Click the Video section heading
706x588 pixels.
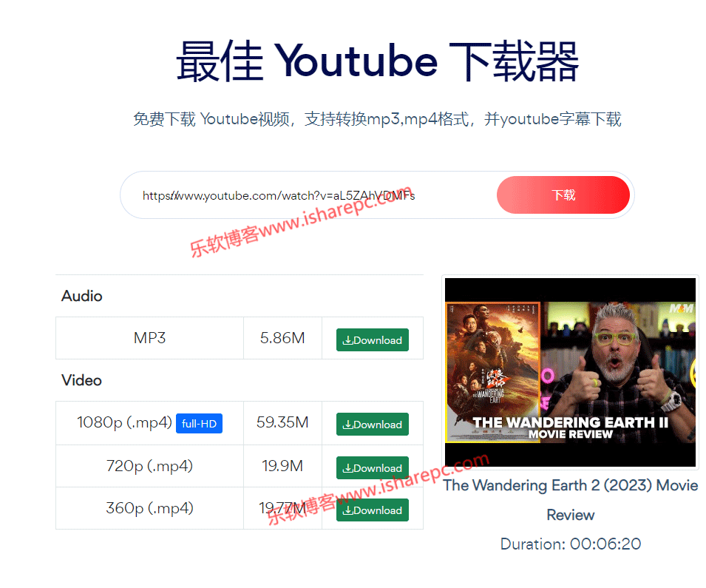[x=81, y=380]
